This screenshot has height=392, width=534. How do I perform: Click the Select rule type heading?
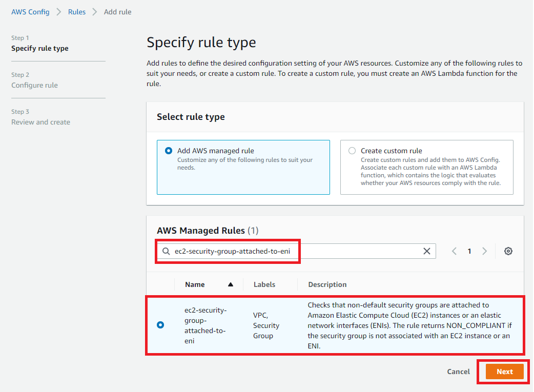coord(191,117)
